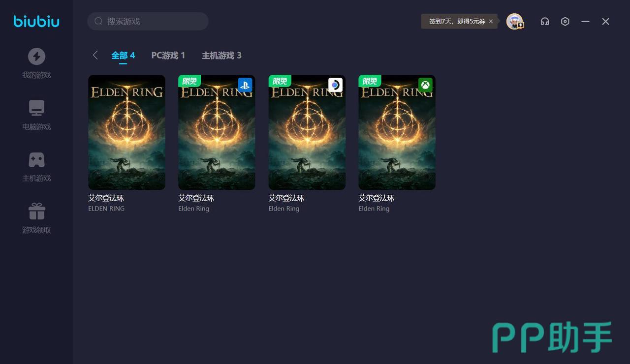This screenshot has height=364, width=630.
Task: Open console games via the gamepad icon
Action: coord(36,160)
